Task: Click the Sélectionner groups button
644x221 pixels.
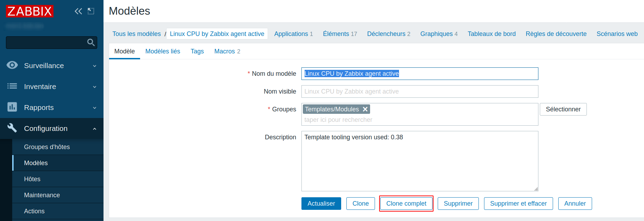Action: (x=563, y=109)
